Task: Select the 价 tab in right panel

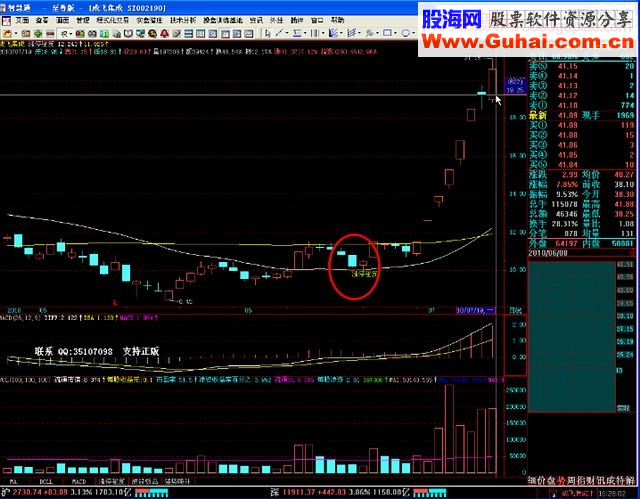Action: click(x=542, y=481)
